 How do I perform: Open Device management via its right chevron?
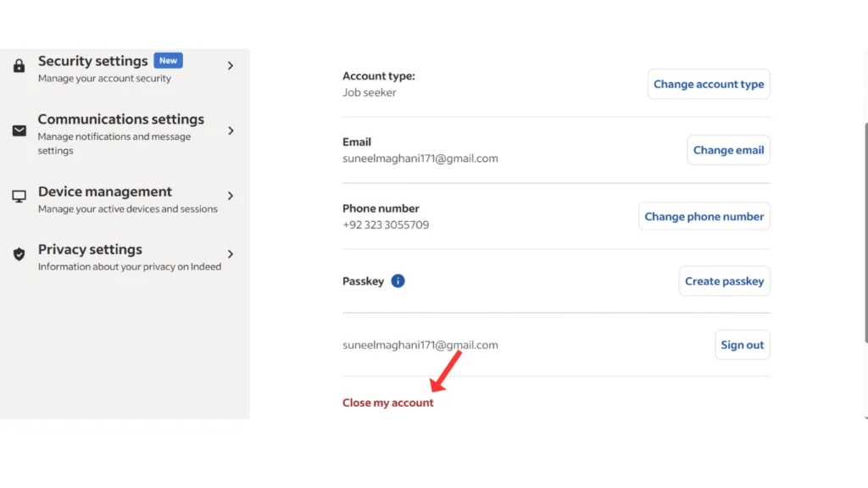tap(231, 196)
